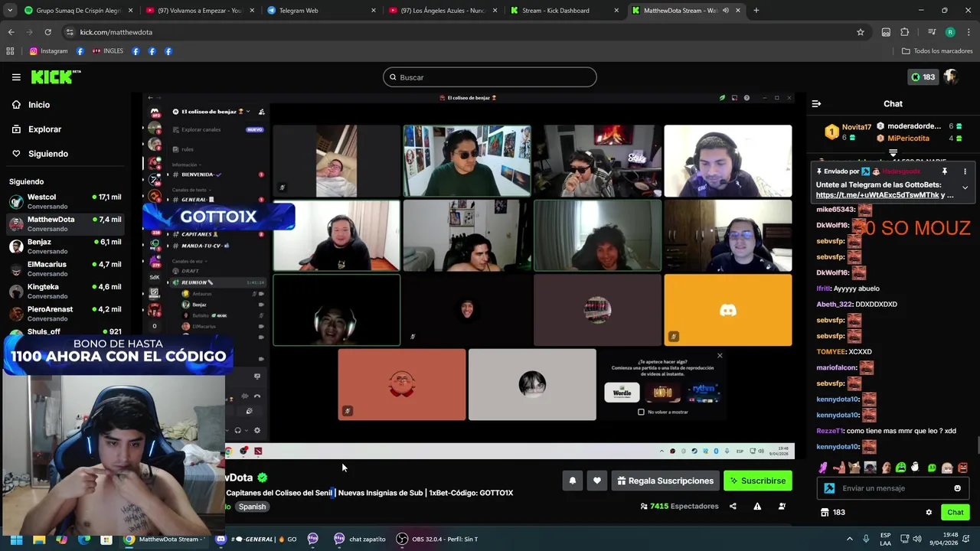Screen dimensions: 980x551
Task: Open chat zapatito taskbar item
Action: tap(360, 539)
